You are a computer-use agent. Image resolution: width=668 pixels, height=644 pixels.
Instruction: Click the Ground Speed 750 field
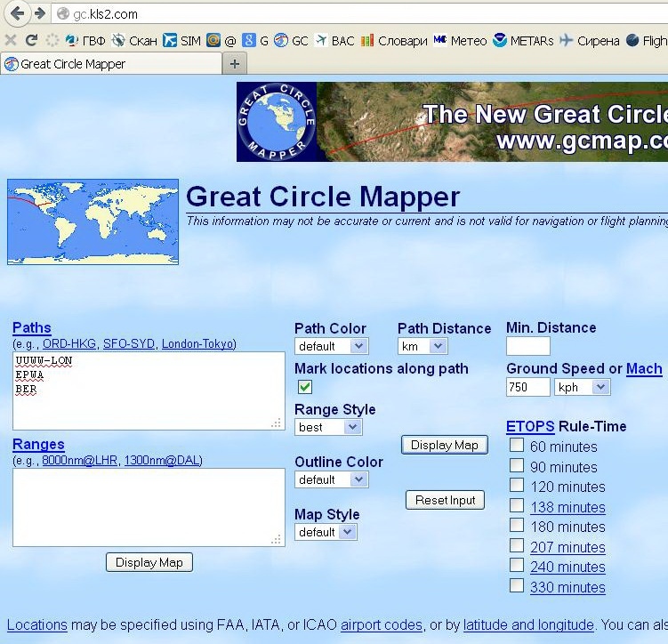tap(527, 387)
